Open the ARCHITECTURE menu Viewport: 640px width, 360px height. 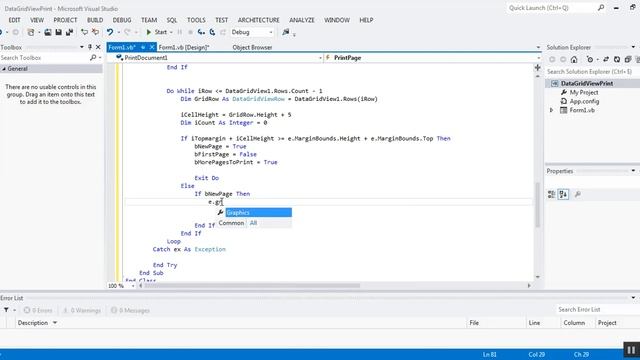[259, 20]
